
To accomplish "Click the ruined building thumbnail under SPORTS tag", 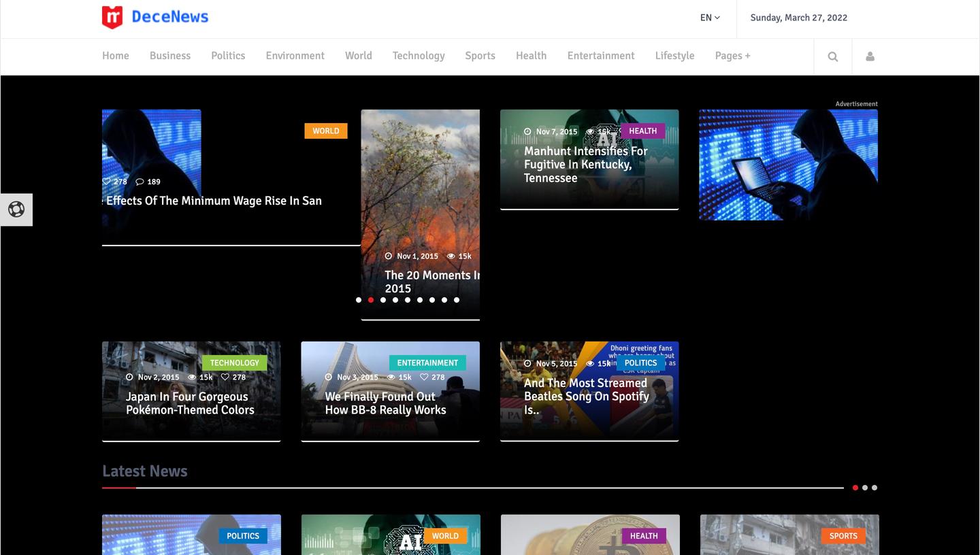I will pos(789,535).
